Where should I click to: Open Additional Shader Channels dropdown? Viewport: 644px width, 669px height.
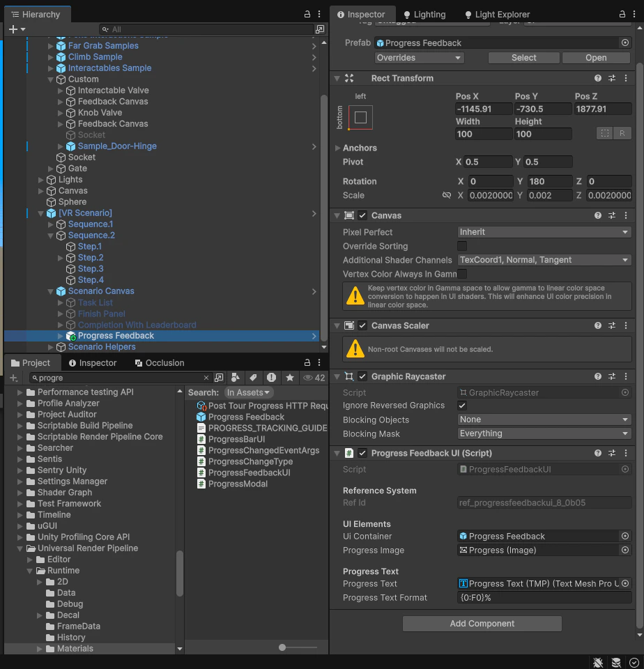click(544, 260)
